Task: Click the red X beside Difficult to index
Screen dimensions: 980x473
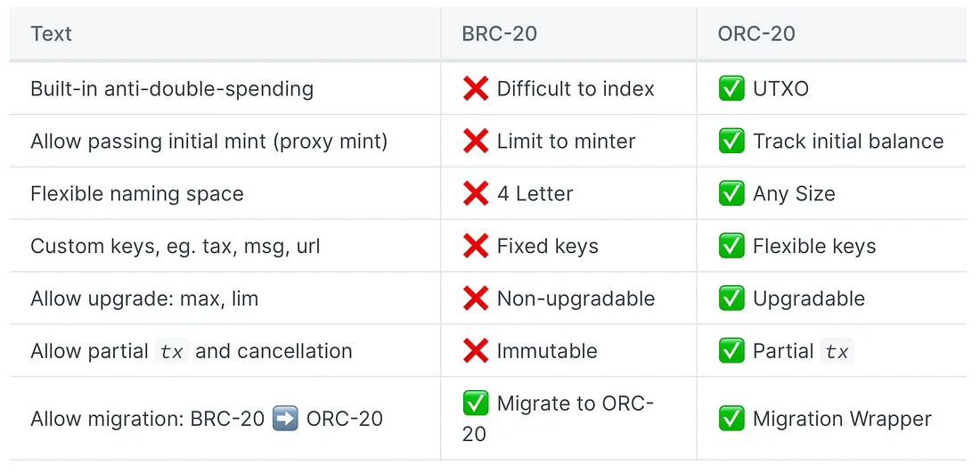Action: [475, 89]
